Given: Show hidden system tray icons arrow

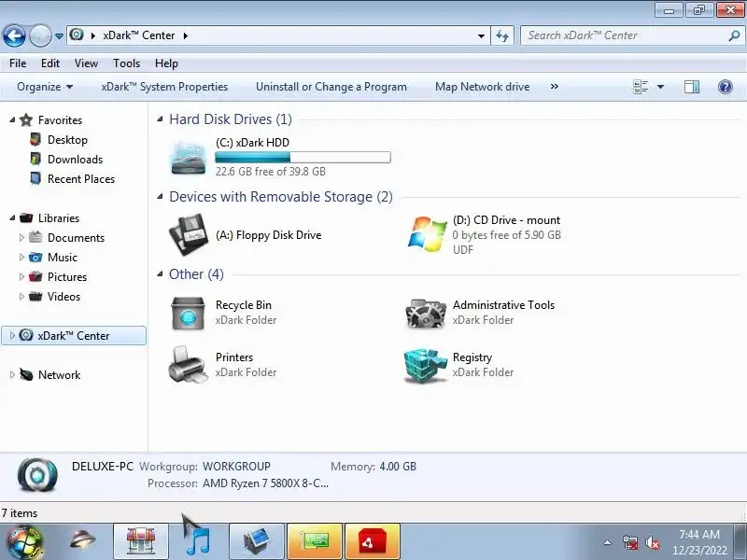Looking at the screenshot, I should [608, 542].
